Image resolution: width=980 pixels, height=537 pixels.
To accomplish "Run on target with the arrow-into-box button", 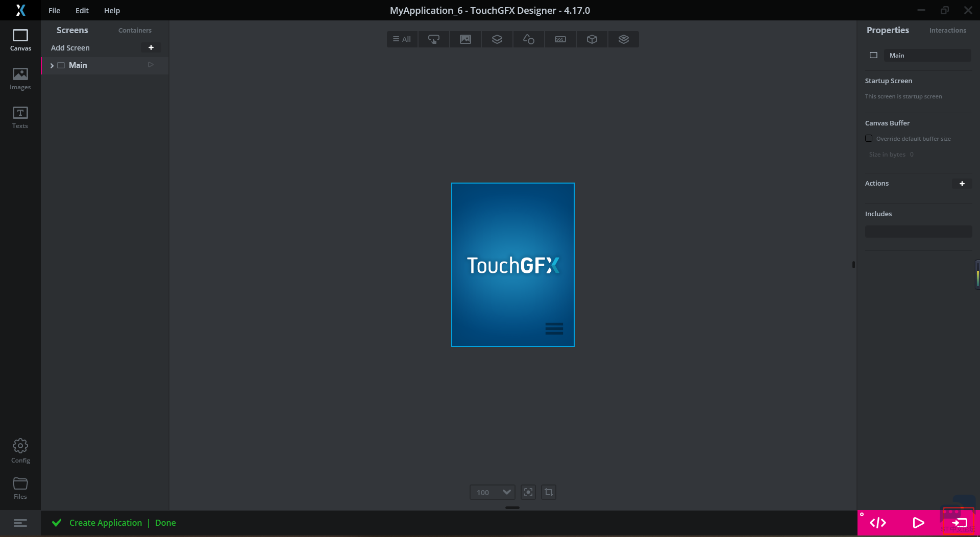I will pos(959,523).
